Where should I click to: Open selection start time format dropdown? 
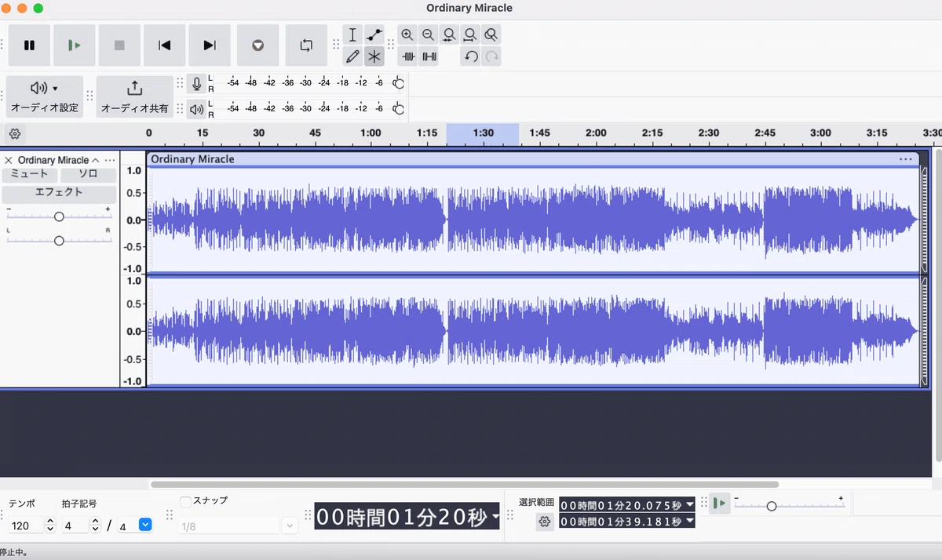click(690, 504)
